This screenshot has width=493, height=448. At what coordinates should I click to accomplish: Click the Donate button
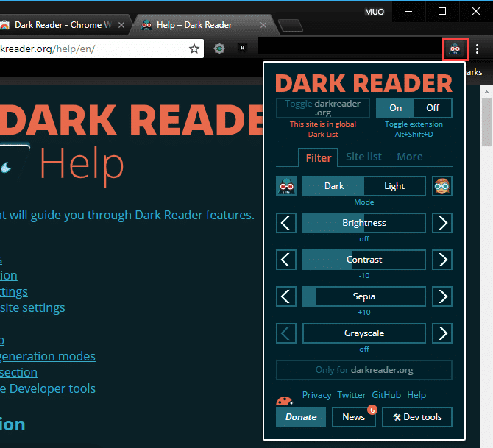coord(301,417)
